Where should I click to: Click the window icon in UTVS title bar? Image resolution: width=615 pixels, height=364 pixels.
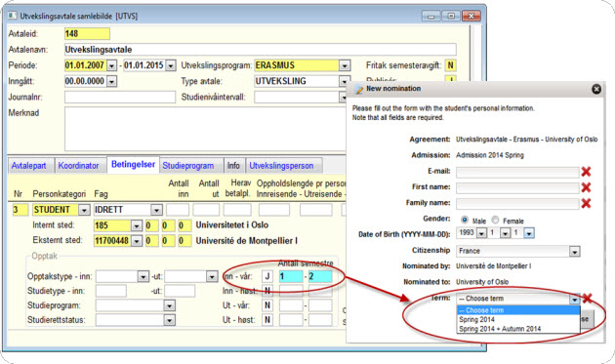[x=13, y=16]
